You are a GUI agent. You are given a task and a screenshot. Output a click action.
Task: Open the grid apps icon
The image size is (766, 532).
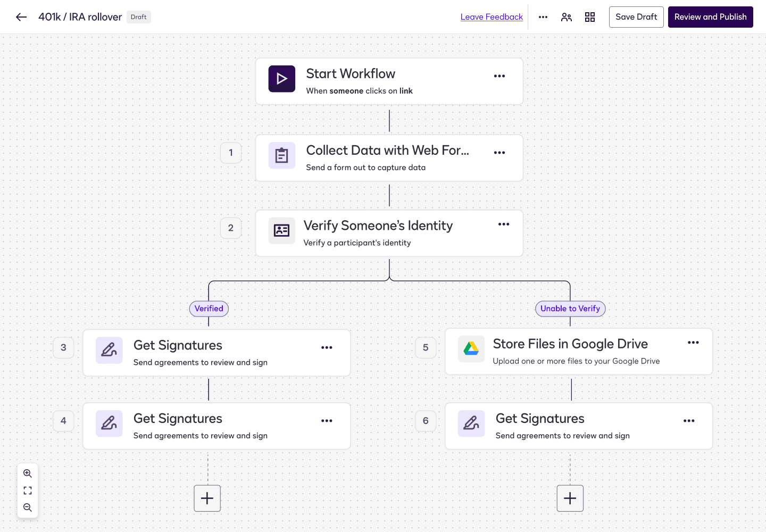pos(590,17)
